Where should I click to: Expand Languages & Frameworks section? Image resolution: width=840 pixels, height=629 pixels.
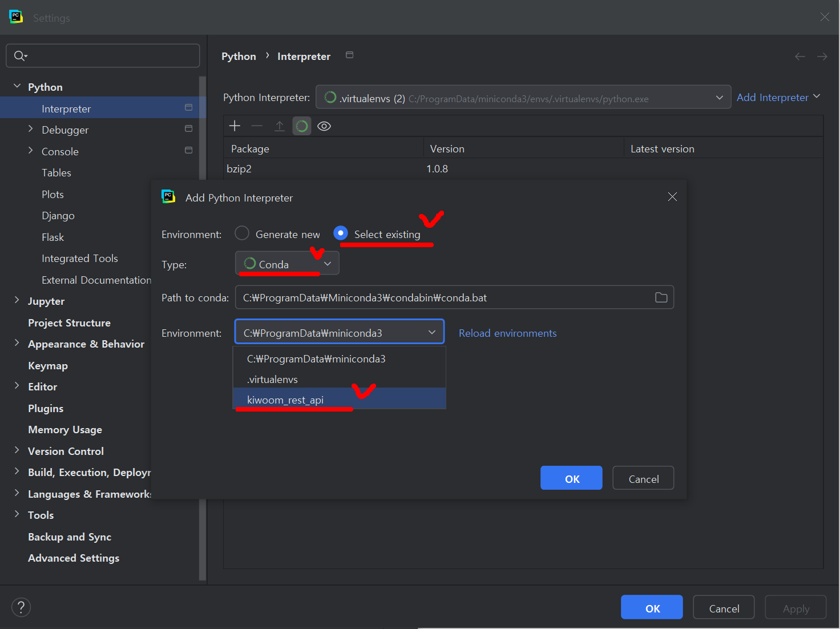17,493
